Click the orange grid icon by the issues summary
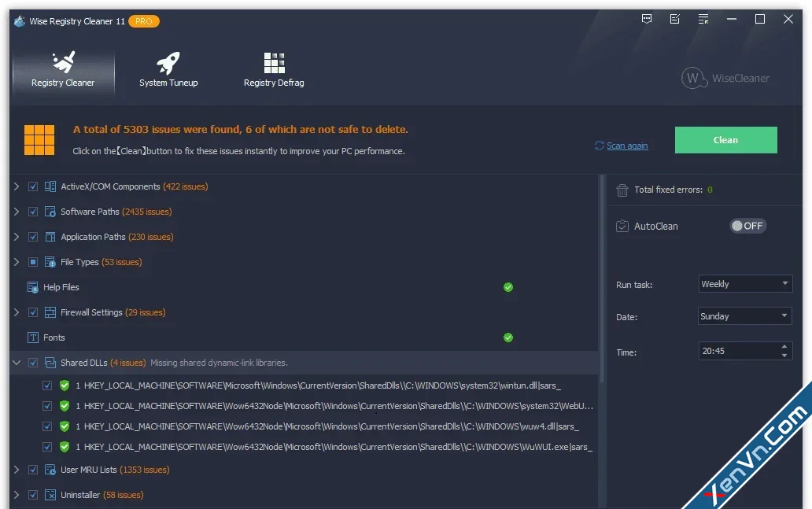Screen dimensions: 812x509 pyautogui.click(x=39, y=140)
